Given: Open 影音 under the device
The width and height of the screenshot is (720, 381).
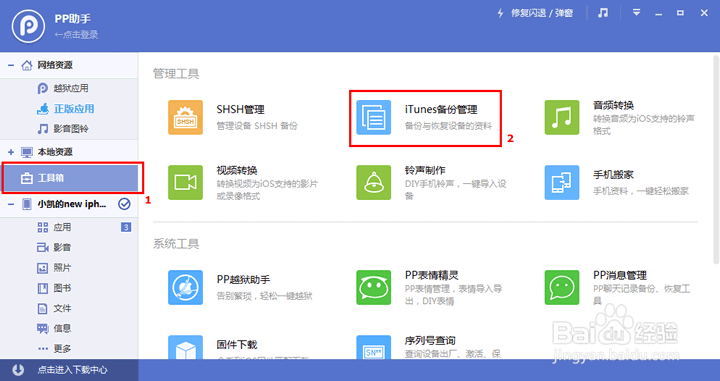Looking at the screenshot, I should click(62, 247).
